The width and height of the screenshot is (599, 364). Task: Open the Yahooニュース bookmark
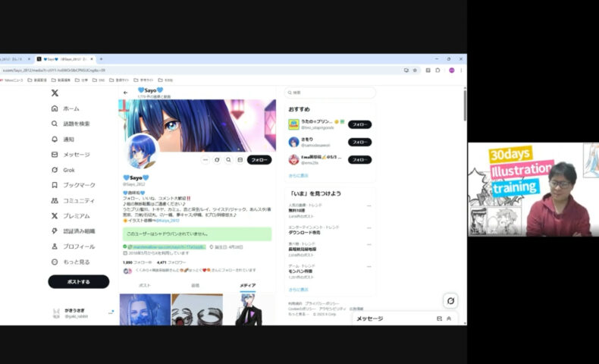point(12,80)
